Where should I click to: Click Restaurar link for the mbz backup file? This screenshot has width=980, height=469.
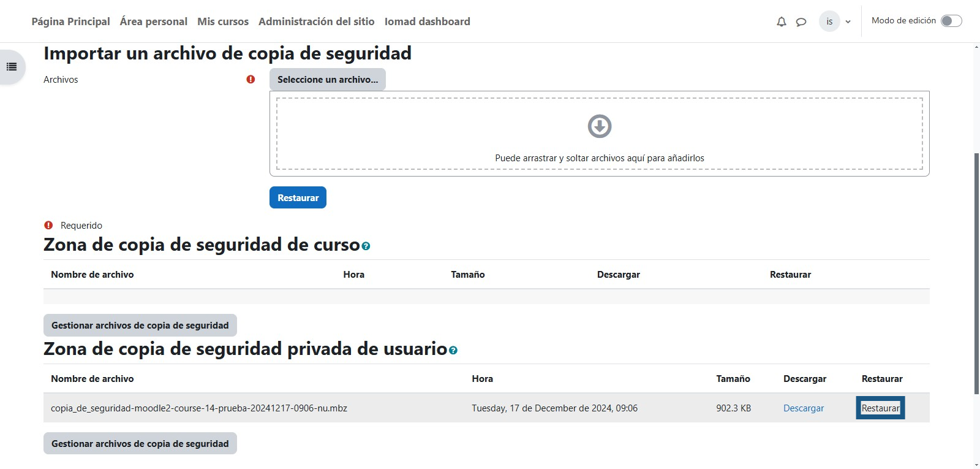pyautogui.click(x=880, y=408)
